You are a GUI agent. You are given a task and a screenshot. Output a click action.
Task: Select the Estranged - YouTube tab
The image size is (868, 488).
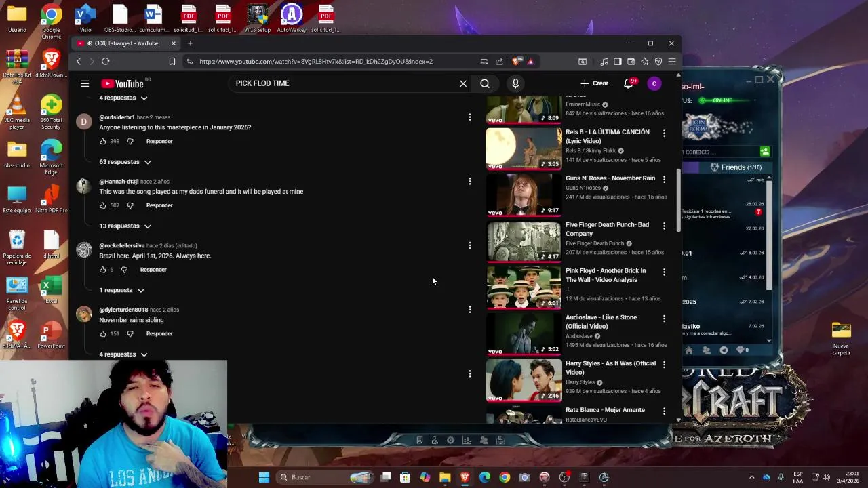click(x=126, y=43)
